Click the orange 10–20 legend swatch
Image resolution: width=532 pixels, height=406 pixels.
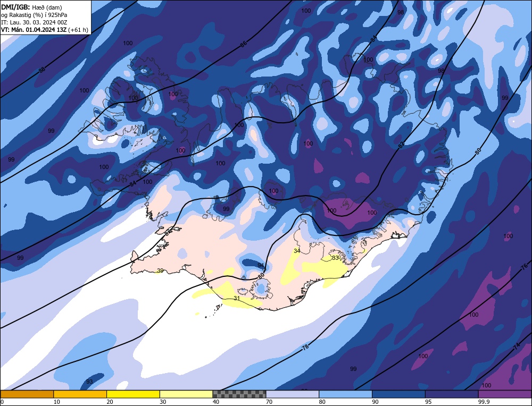(x=80, y=394)
